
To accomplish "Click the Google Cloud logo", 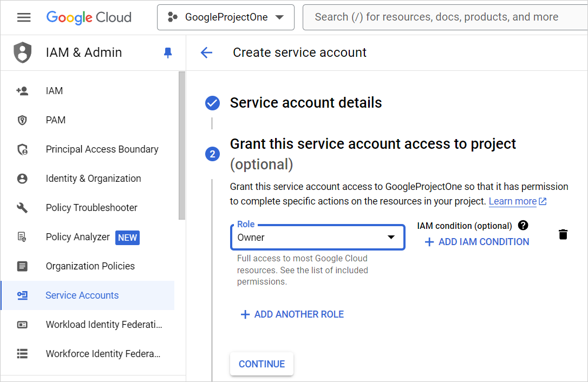I will pos(89,17).
